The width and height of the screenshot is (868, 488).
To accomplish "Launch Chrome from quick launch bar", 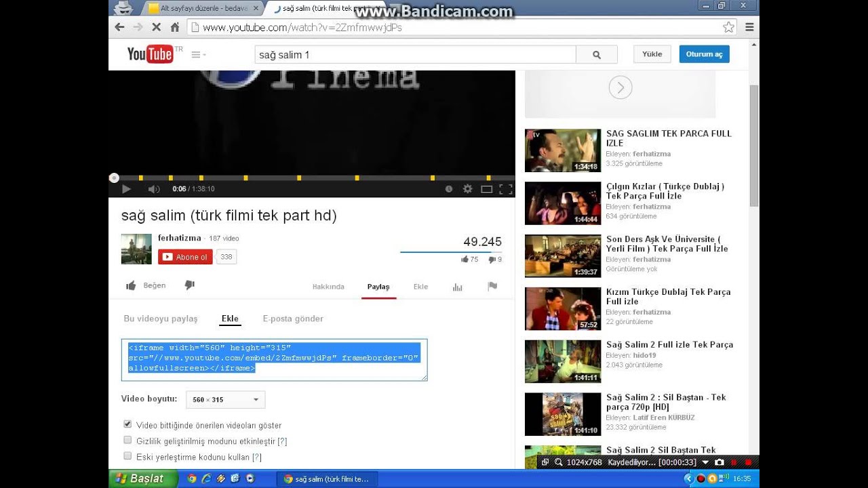I will pyautogui.click(x=192, y=479).
